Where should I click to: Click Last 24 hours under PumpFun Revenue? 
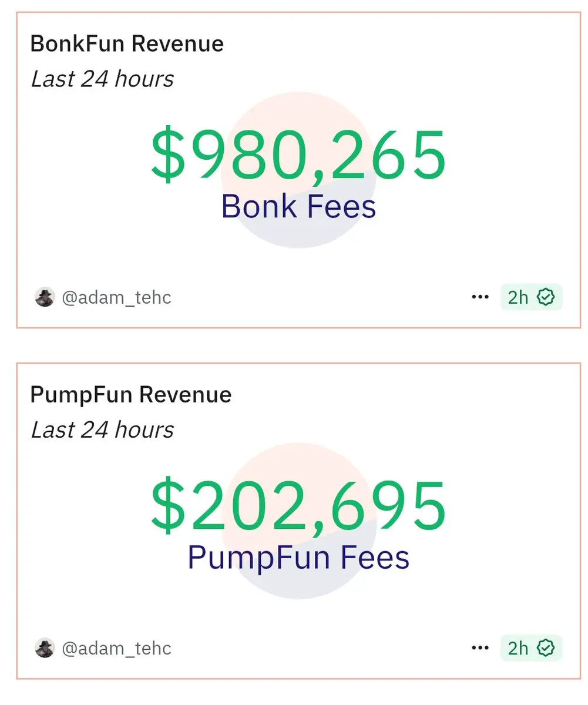102,430
